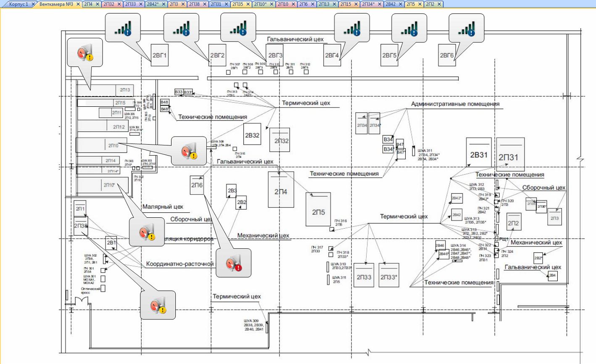Select the 2П35 tab
Screen dimensions: 596x364
tap(237, 4)
